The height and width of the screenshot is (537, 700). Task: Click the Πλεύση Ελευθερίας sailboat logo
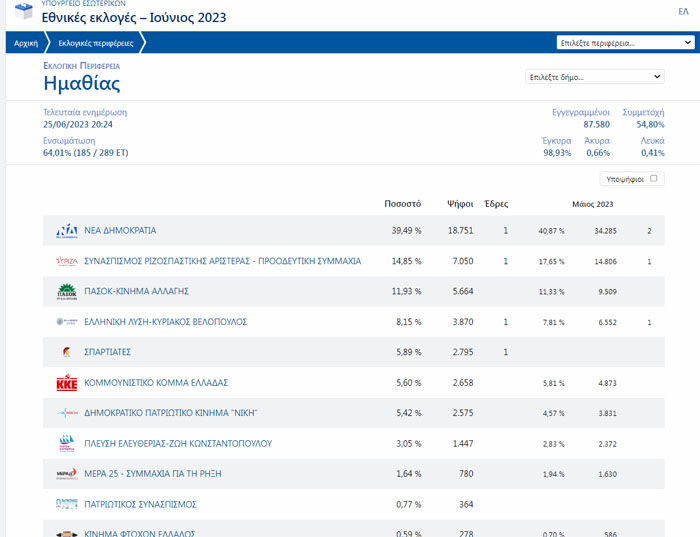[x=67, y=444]
